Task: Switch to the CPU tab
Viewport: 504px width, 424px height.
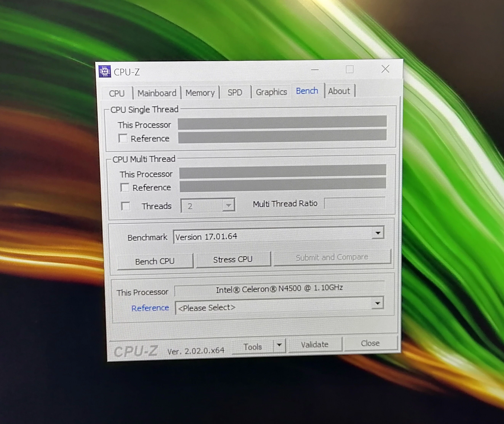Action: coord(117,93)
